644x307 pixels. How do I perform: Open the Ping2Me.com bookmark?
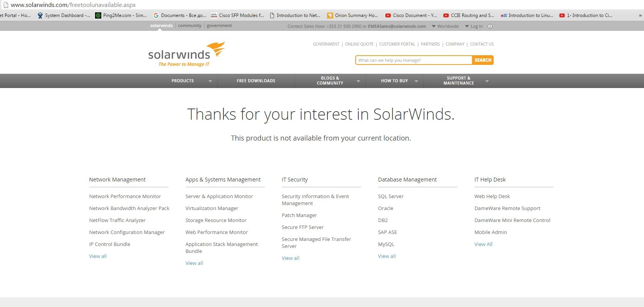(x=121, y=15)
